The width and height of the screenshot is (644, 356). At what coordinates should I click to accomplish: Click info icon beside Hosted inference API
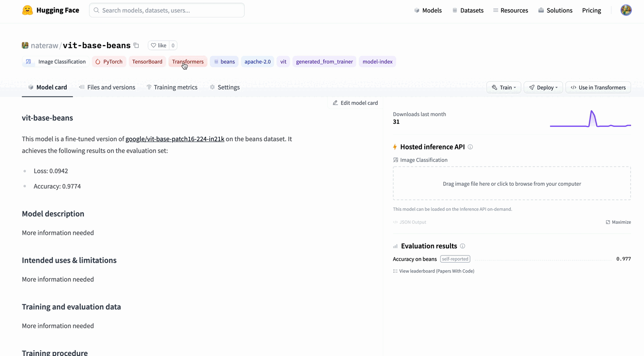(x=470, y=147)
